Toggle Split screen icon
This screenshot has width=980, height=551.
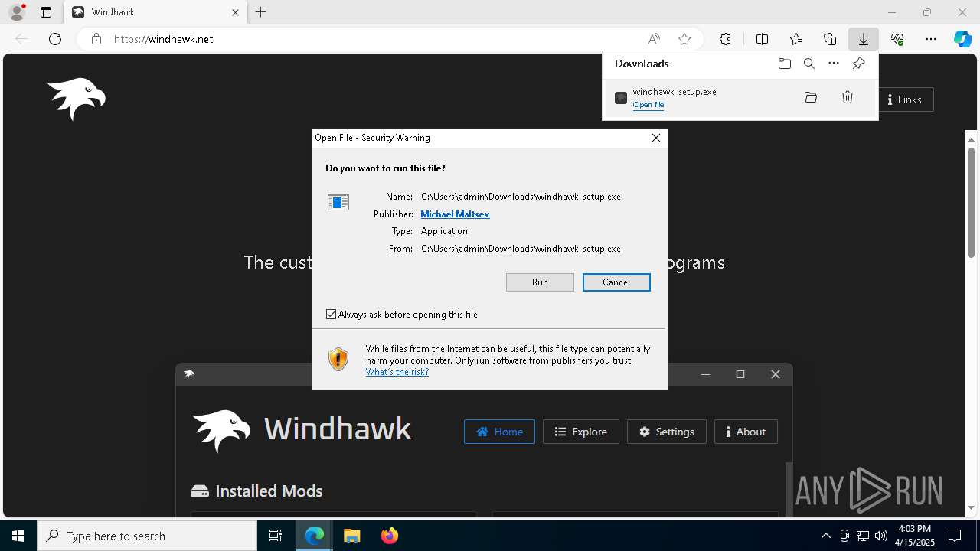tap(763, 39)
